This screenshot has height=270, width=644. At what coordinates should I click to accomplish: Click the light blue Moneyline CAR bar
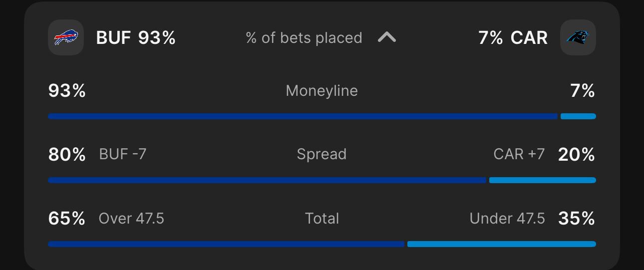tap(578, 116)
